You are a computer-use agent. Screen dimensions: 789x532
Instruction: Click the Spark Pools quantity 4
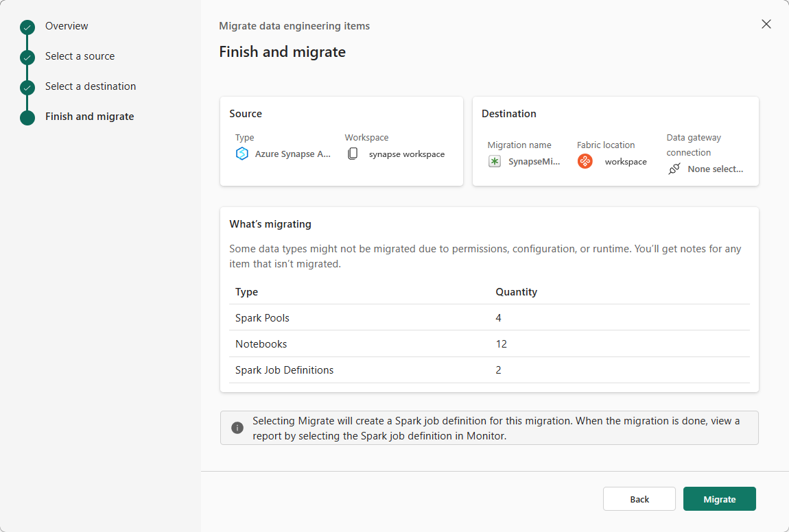(x=498, y=318)
